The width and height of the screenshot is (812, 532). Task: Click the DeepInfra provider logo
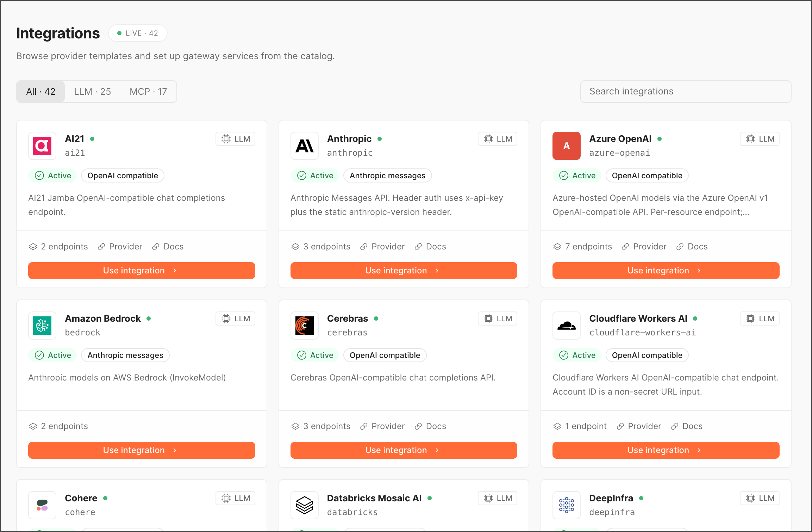tap(567, 505)
